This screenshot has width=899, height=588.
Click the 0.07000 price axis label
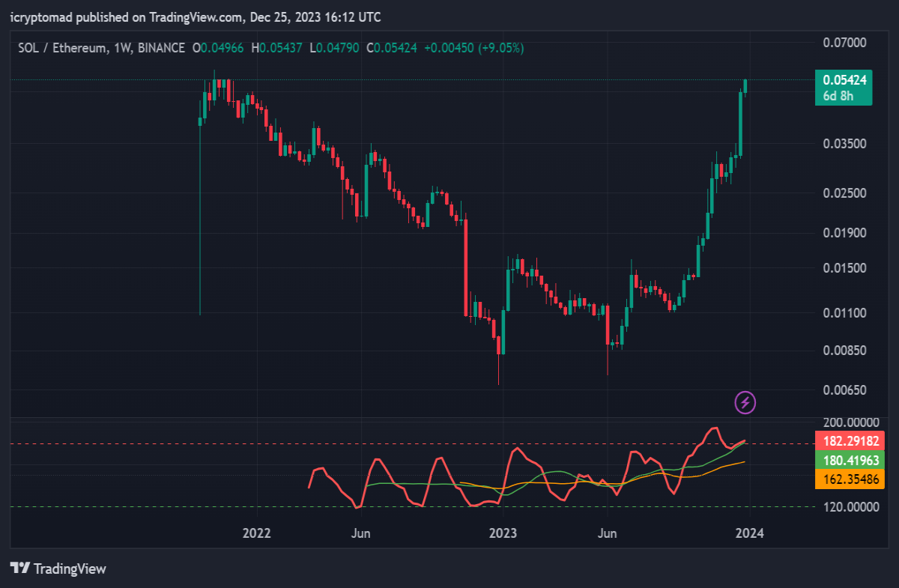(x=844, y=43)
